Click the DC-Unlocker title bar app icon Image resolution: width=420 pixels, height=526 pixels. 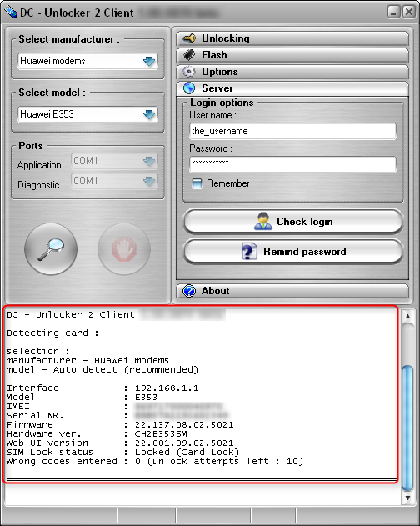[x=11, y=13]
